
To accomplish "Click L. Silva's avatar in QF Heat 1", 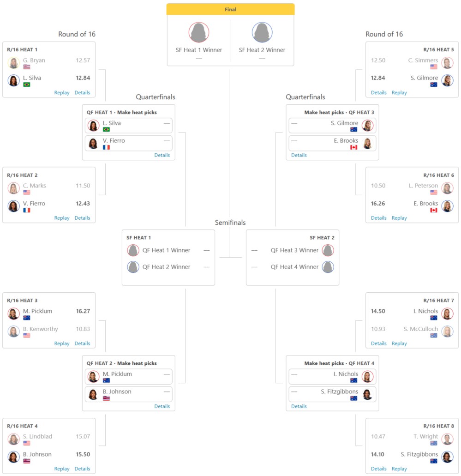I will point(94,126).
